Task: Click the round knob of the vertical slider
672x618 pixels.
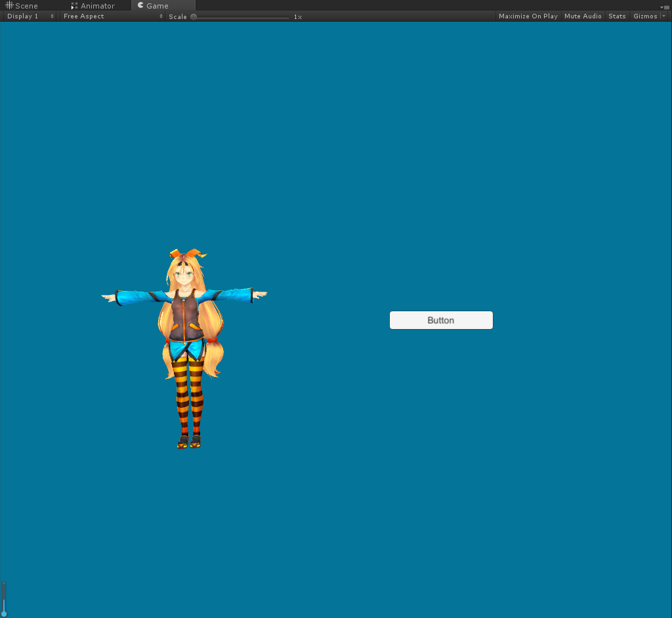Action: [4, 613]
